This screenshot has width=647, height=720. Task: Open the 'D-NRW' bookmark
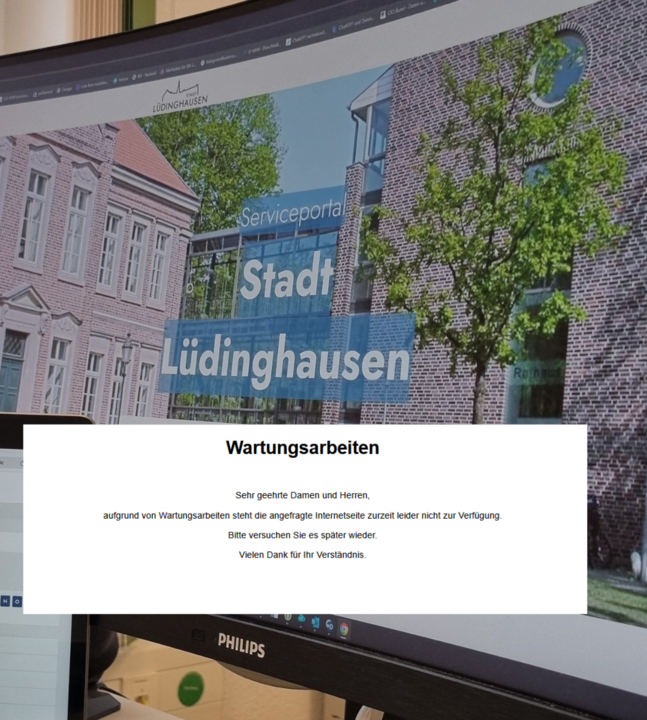(261, 49)
